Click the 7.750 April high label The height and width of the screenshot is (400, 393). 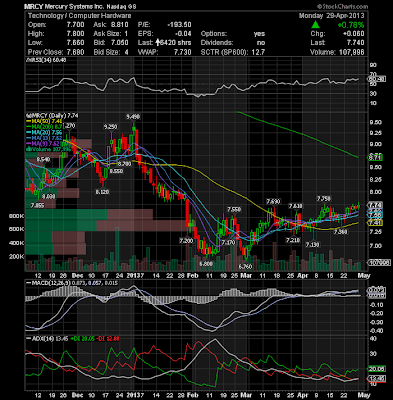tap(324, 199)
